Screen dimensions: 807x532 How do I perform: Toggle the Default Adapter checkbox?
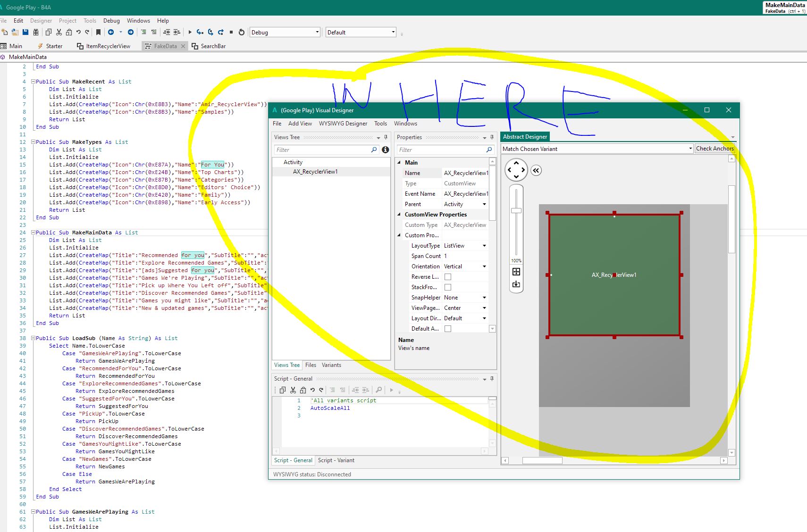[448, 329]
